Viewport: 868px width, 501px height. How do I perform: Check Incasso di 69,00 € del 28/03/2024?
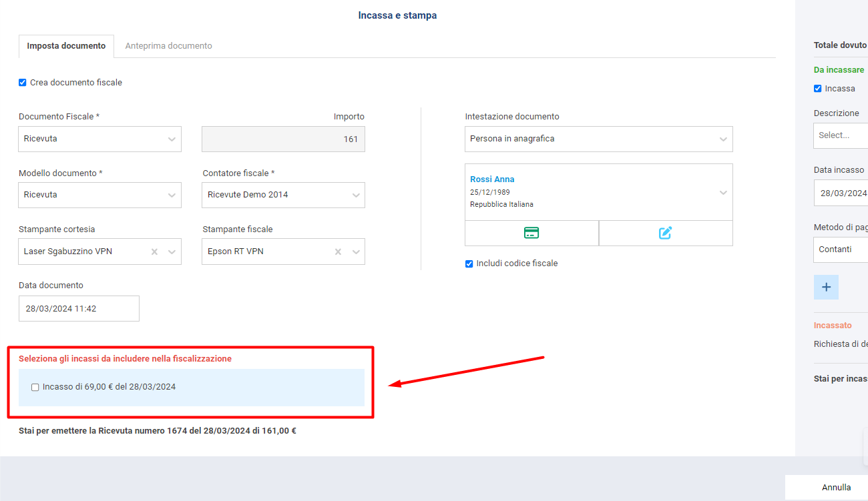(35, 387)
